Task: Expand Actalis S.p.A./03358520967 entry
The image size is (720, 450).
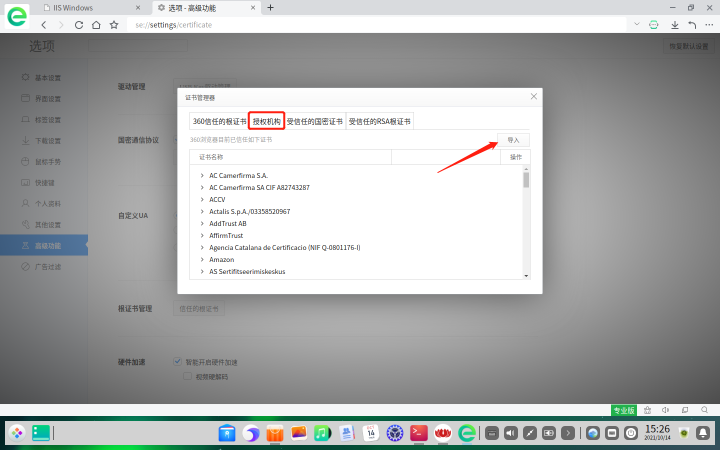Action: click(202, 211)
